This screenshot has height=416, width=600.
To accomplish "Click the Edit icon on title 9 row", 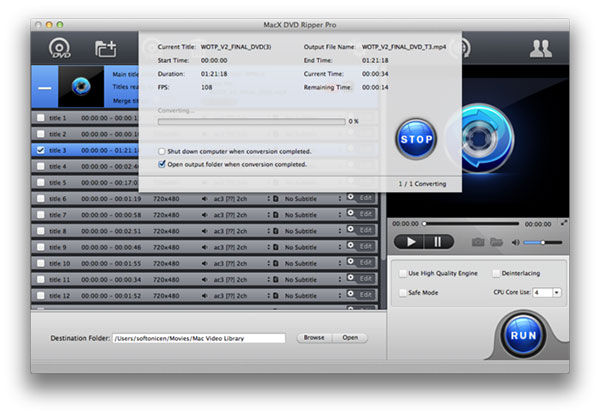I will click(x=360, y=246).
